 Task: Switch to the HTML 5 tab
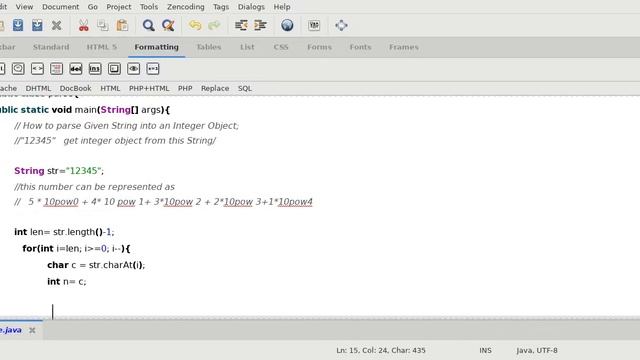102,47
